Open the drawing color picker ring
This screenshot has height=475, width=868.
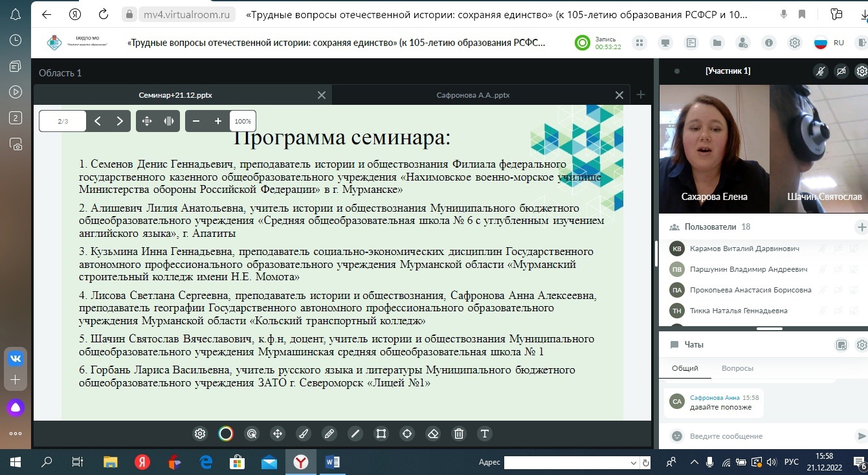tap(225, 434)
